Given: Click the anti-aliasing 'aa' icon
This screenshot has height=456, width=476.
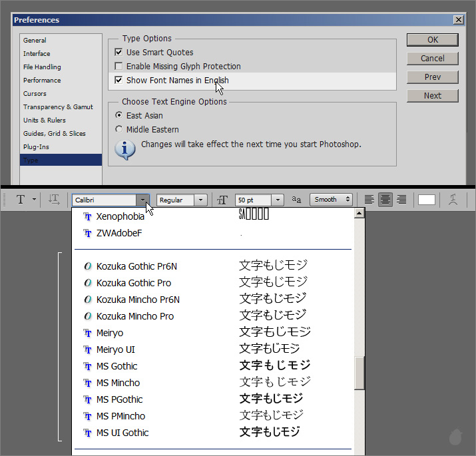Looking at the screenshot, I should coord(297,200).
